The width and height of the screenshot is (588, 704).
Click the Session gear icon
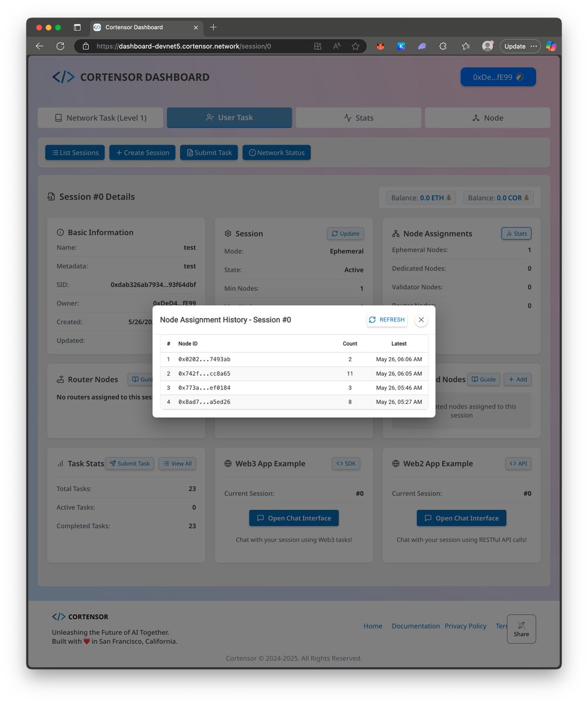[x=228, y=233]
